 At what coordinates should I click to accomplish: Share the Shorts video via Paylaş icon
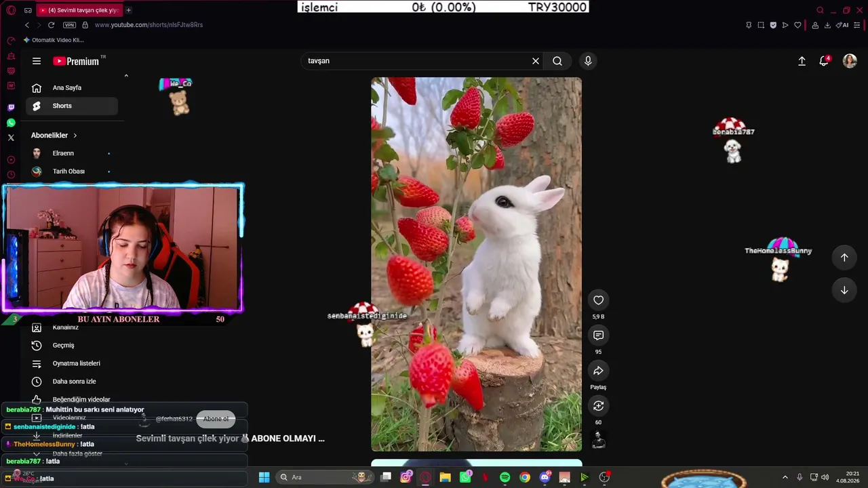pyautogui.click(x=598, y=371)
